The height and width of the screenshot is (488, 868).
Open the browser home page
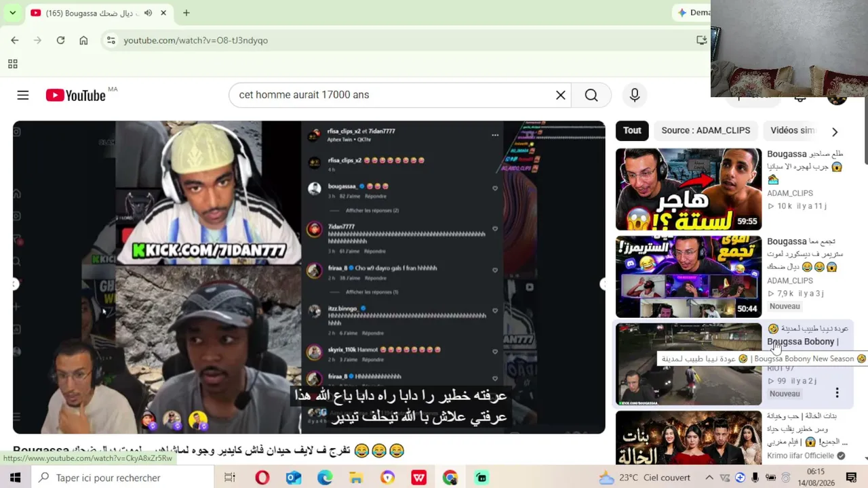click(83, 41)
